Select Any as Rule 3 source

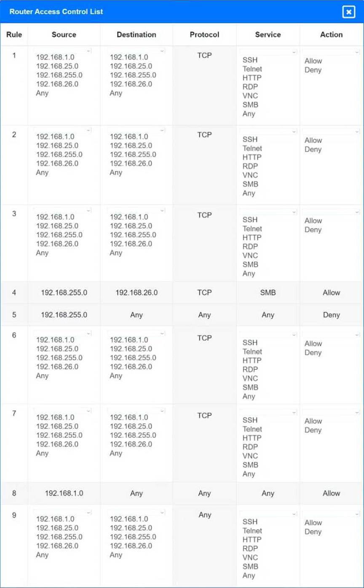coord(42,253)
